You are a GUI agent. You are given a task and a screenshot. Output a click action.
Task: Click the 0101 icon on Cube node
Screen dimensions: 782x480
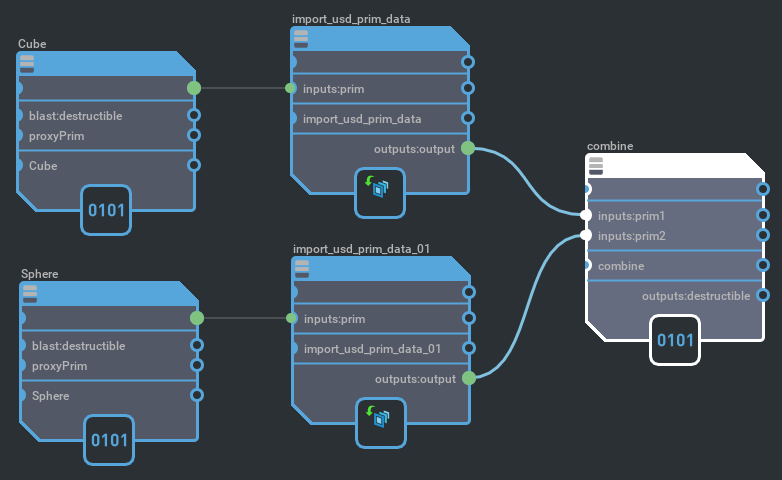pyautogui.click(x=106, y=210)
